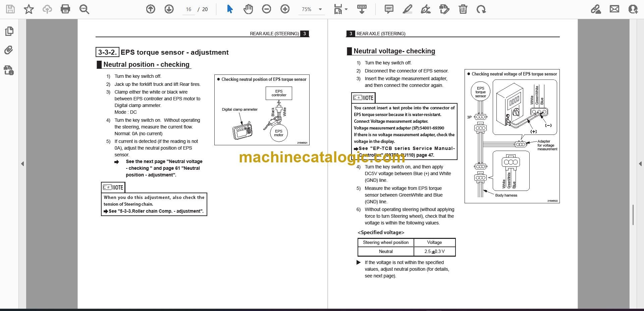Click the 'Normal: 0A (no current)' line
Screen dimensions: 644x311
pos(138,134)
